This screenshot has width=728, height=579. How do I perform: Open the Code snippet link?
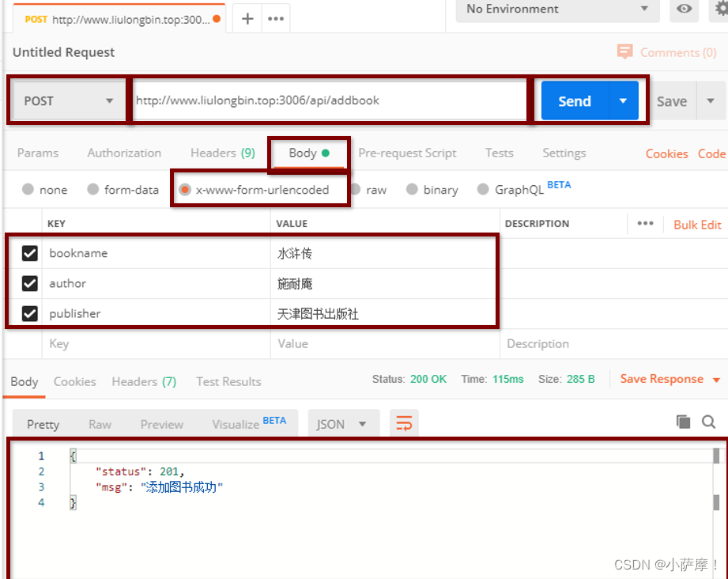point(711,153)
